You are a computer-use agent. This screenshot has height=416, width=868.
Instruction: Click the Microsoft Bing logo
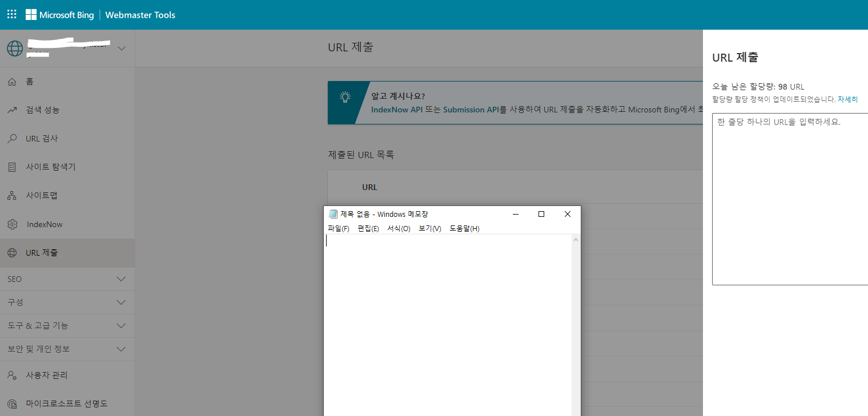click(60, 15)
